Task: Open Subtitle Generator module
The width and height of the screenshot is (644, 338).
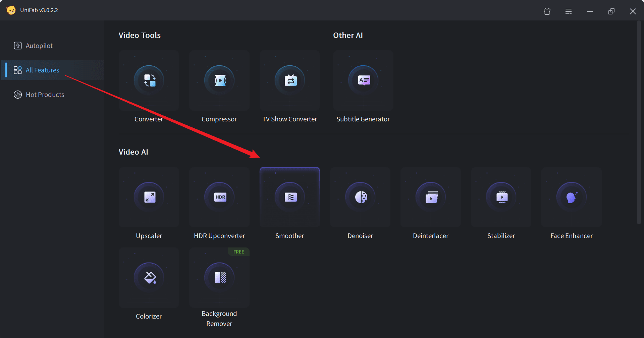Action: pyautogui.click(x=363, y=81)
